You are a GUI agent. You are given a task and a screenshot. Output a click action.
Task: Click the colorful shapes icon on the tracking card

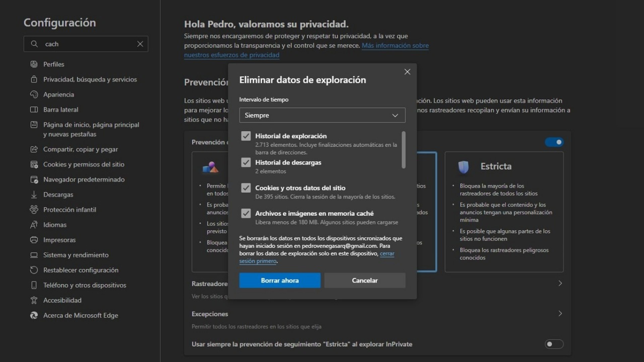pos(210,167)
